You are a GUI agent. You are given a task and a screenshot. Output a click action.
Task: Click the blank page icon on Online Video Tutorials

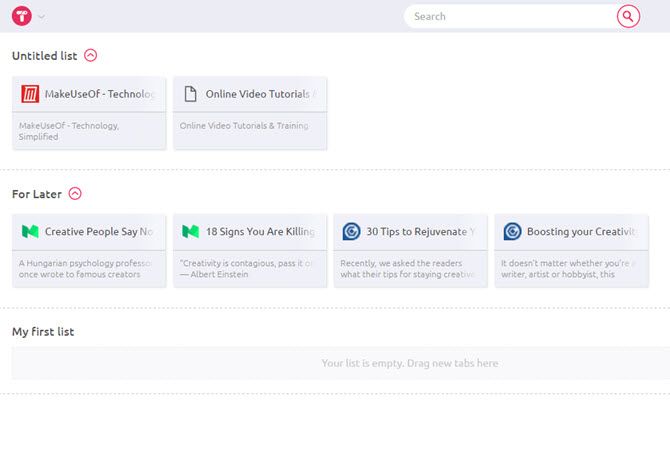191,94
